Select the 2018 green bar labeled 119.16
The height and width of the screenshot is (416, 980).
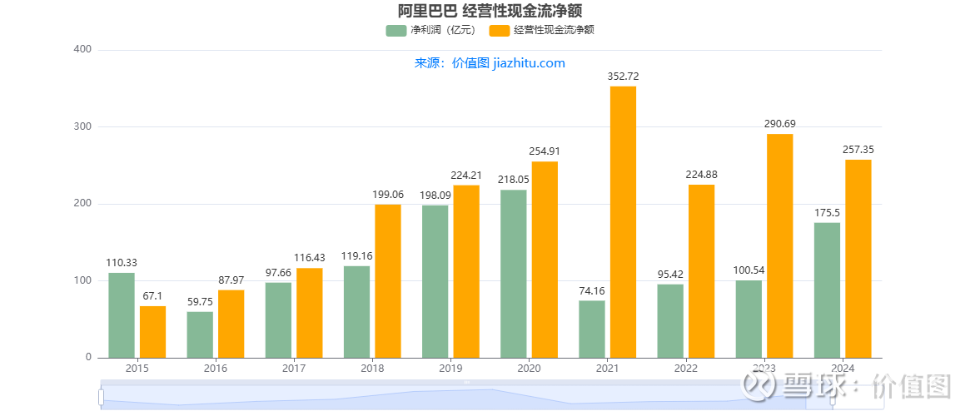(x=357, y=312)
